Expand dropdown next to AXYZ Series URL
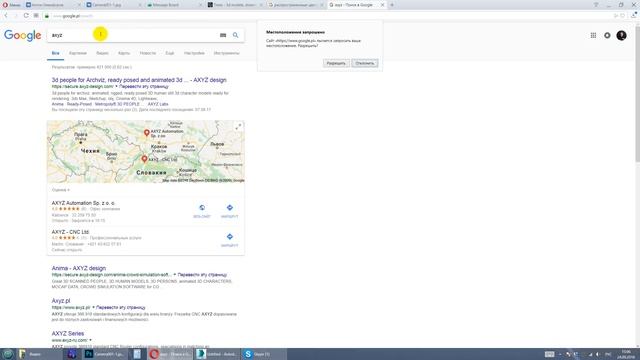The height and width of the screenshot is (360, 640). click(90, 340)
